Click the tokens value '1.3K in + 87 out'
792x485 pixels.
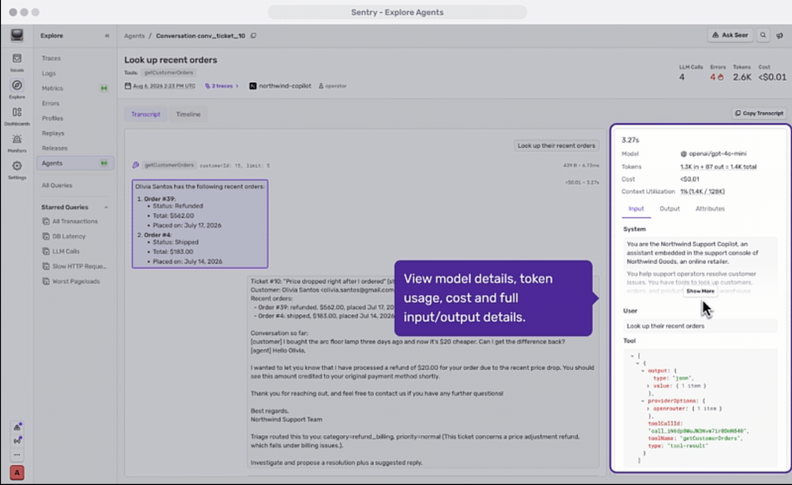pos(718,167)
